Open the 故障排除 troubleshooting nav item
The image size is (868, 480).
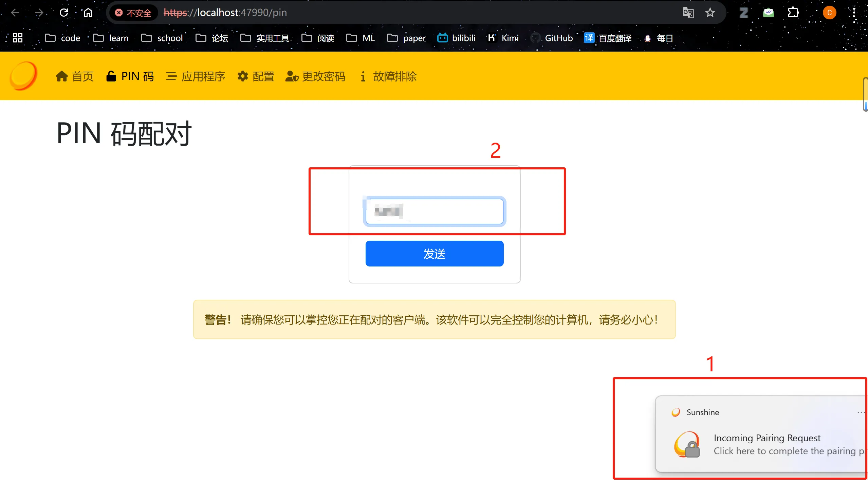pyautogui.click(x=388, y=76)
